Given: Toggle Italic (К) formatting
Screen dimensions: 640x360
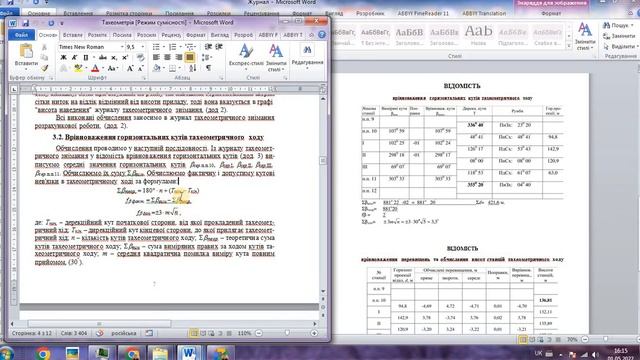Looking at the screenshot, I should [x=74, y=58].
